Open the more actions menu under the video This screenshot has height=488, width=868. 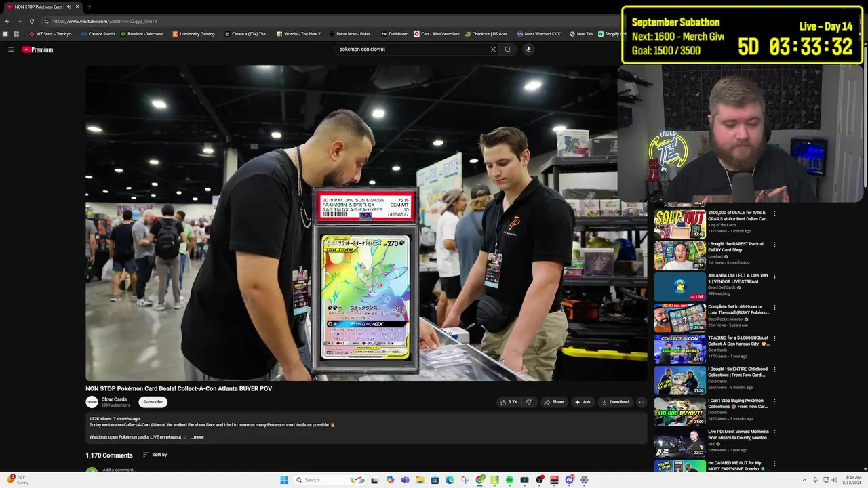tap(642, 402)
